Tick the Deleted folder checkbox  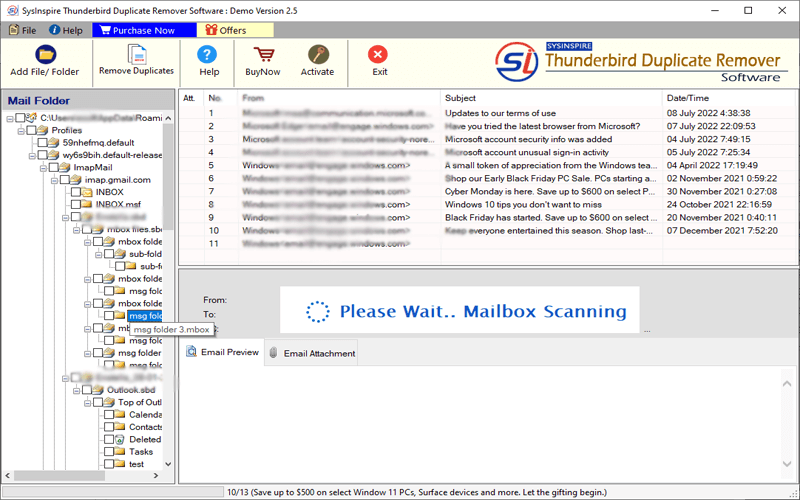109,439
